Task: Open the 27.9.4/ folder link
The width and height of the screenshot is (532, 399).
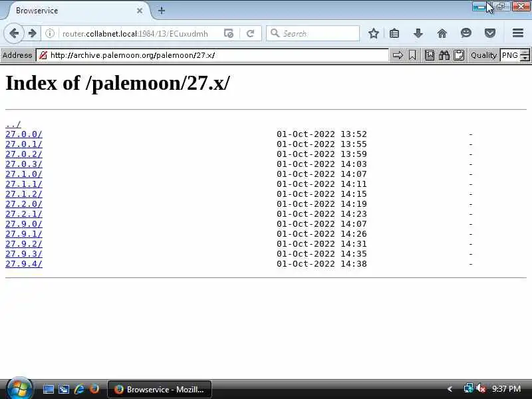Action: (x=24, y=264)
